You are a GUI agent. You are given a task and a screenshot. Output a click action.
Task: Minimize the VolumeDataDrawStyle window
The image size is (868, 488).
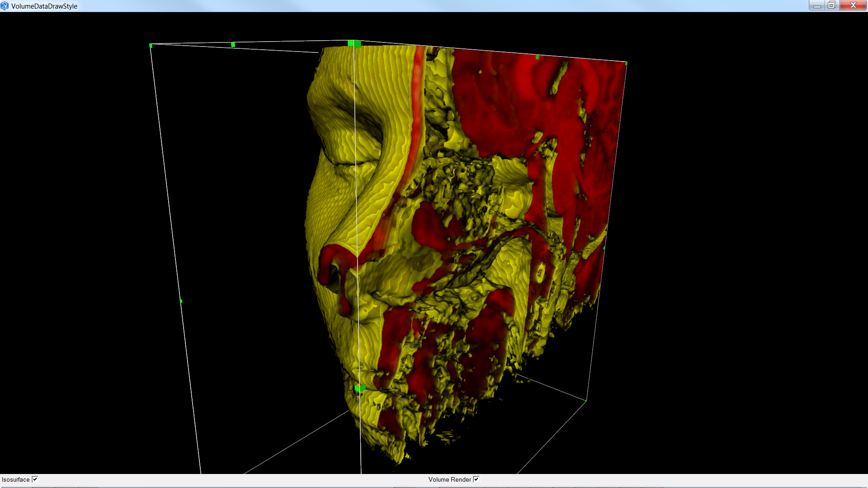point(817,5)
